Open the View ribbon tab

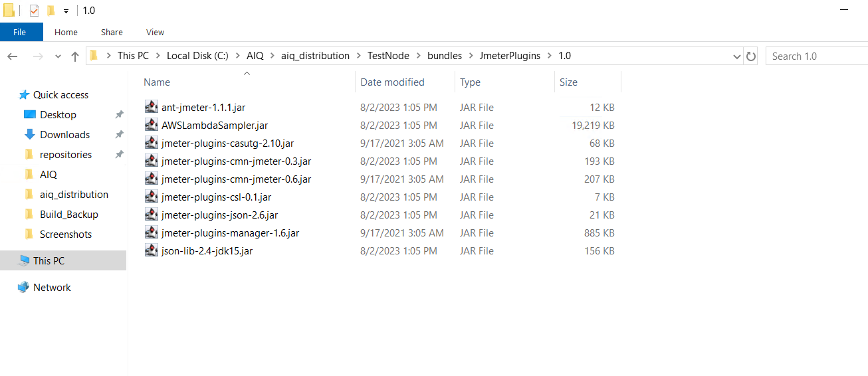[x=155, y=32]
